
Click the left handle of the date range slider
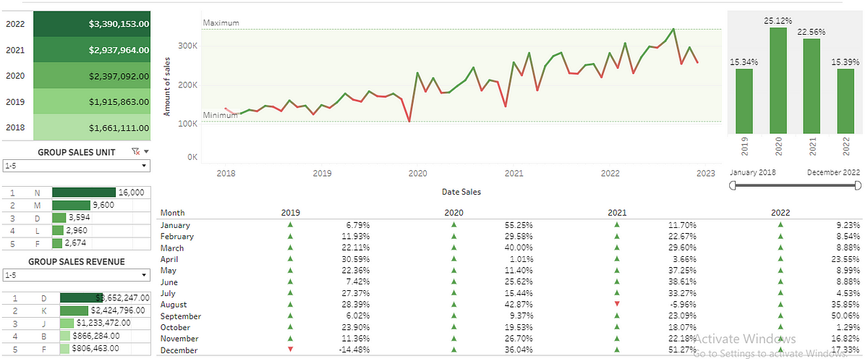tap(733, 186)
